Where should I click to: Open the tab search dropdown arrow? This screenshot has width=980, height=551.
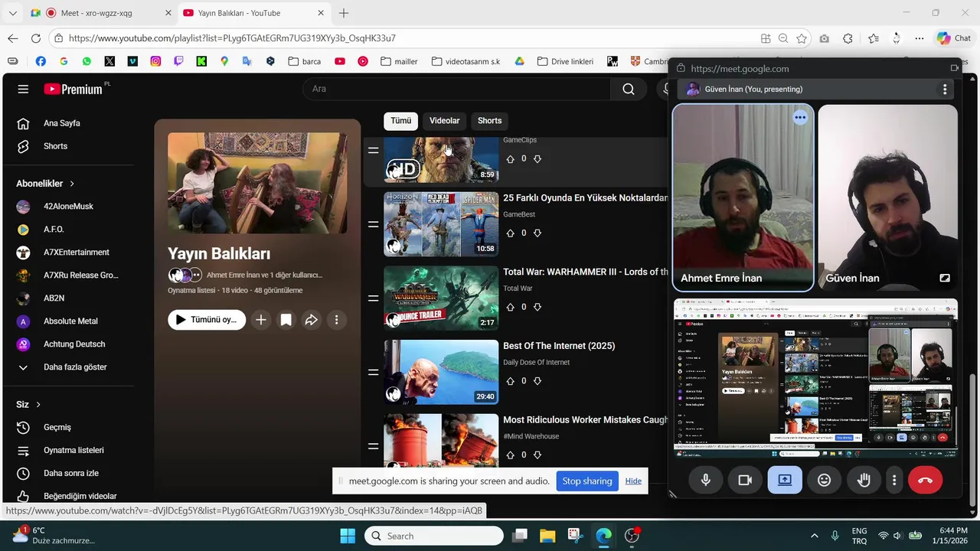coord(13,13)
